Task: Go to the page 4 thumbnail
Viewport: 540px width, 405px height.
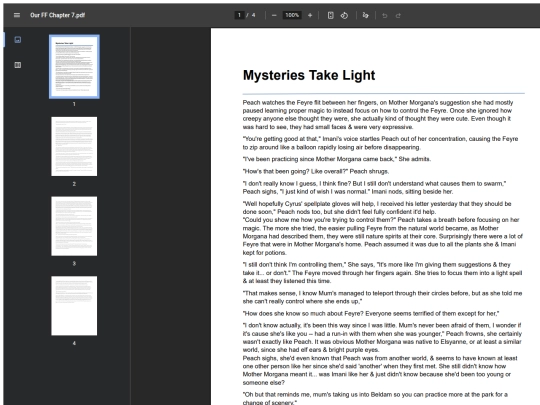Action: (74, 305)
